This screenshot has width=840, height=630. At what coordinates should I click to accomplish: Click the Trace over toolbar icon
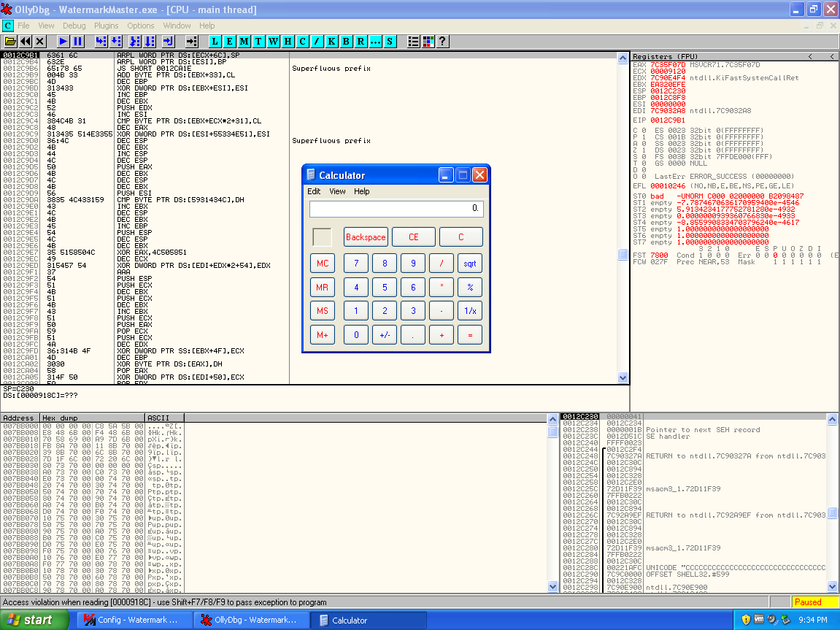pyautogui.click(x=150, y=42)
